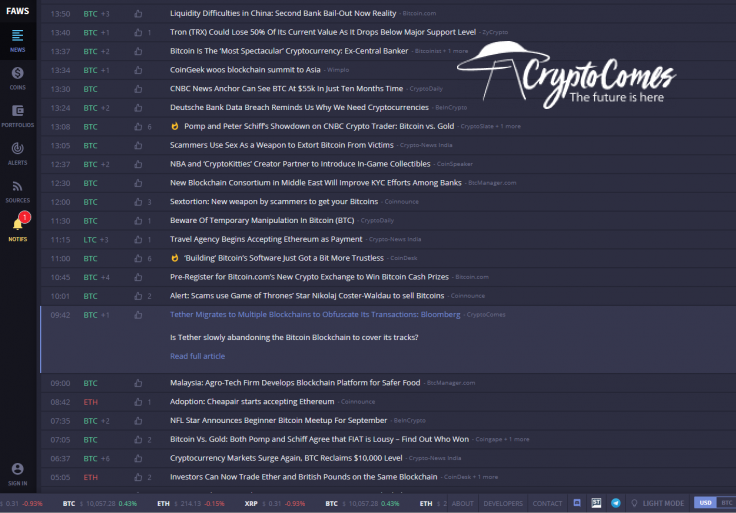Open Tether Migrates to Multiple Blockchains headline
Image resolution: width=736 pixels, height=513 pixels.
[x=315, y=314]
